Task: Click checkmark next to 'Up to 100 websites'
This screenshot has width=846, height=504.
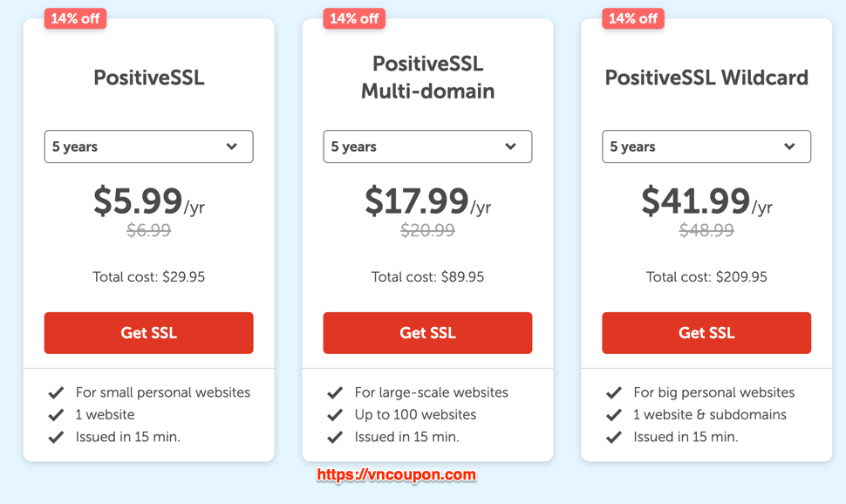Action: pyautogui.click(x=335, y=415)
